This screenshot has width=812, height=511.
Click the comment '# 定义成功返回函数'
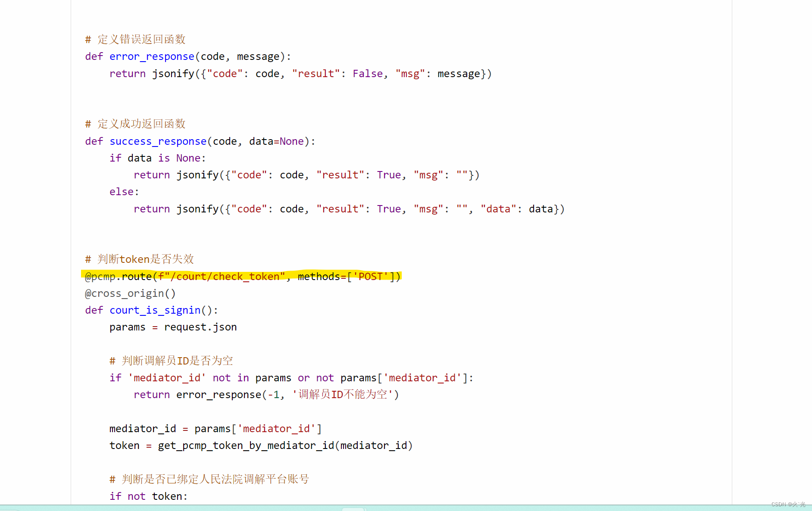tap(135, 124)
